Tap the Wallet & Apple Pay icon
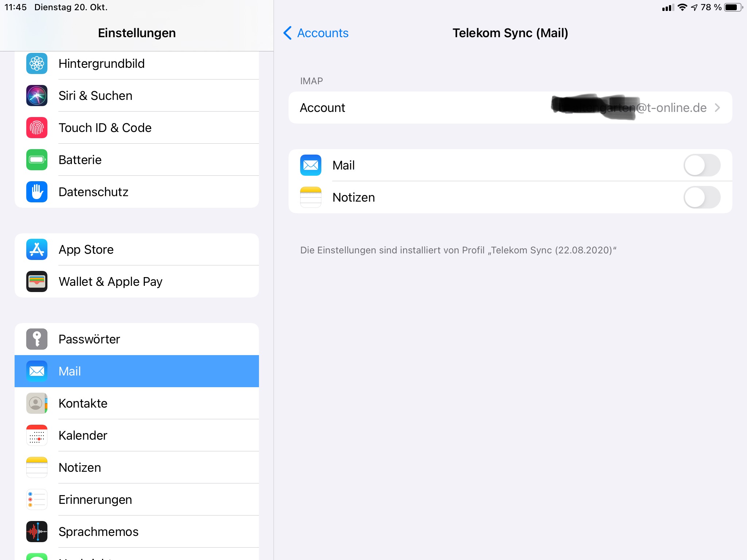Viewport: 747px width, 560px height. pyautogui.click(x=37, y=281)
